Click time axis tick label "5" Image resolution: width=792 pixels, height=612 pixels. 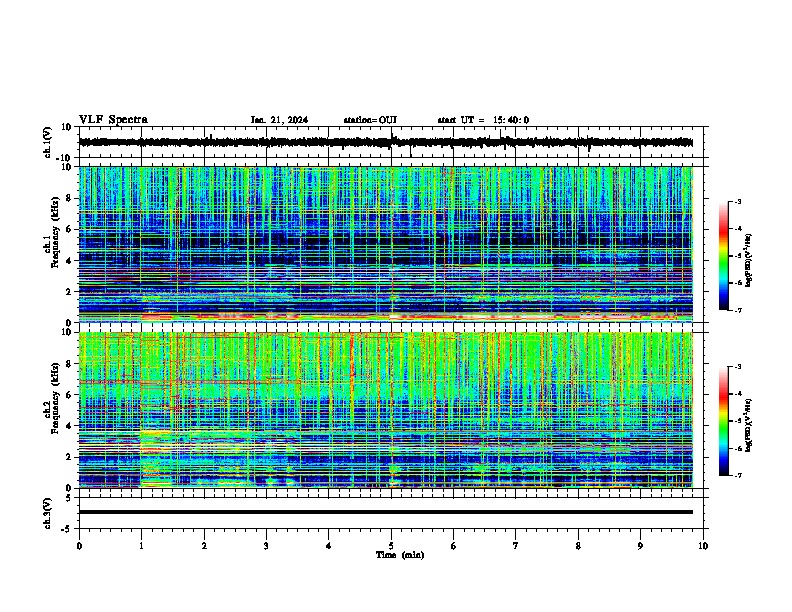(x=391, y=546)
